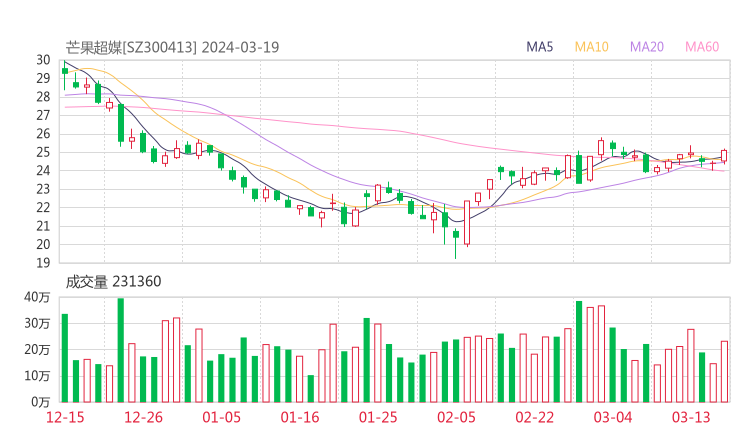Click the 01-05 date axis label
This screenshot has width=740, height=440.
pos(221,417)
